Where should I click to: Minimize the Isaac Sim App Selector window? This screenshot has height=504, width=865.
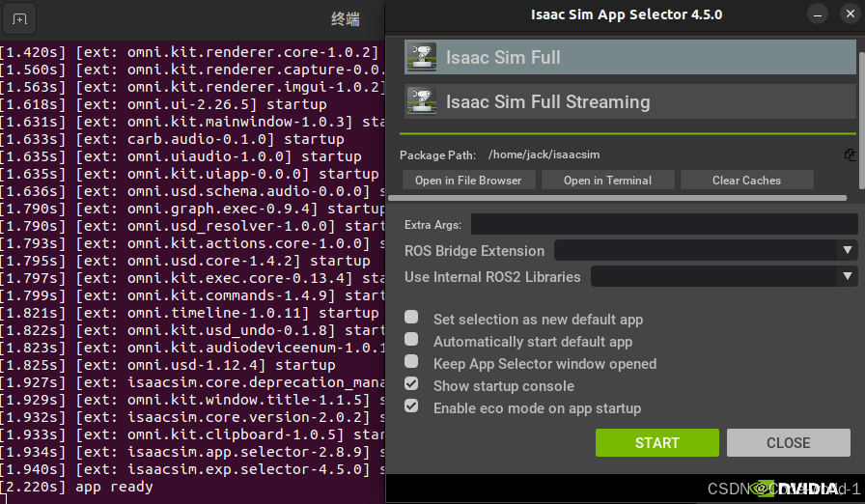(818, 14)
